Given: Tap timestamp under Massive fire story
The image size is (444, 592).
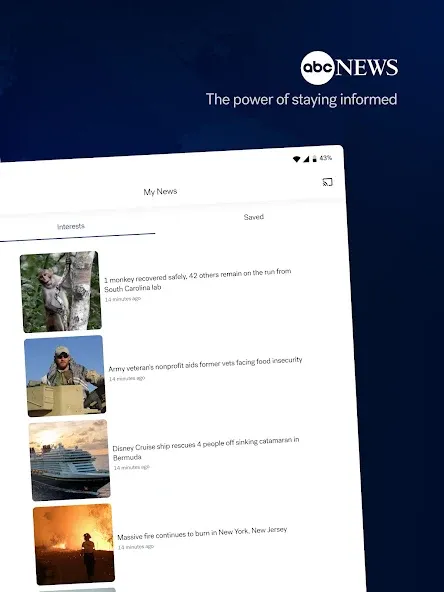Looking at the screenshot, I should pyautogui.click(x=136, y=547).
